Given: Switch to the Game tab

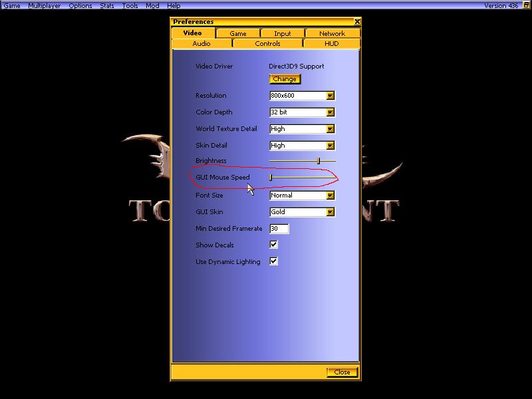Looking at the screenshot, I should 238,33.
